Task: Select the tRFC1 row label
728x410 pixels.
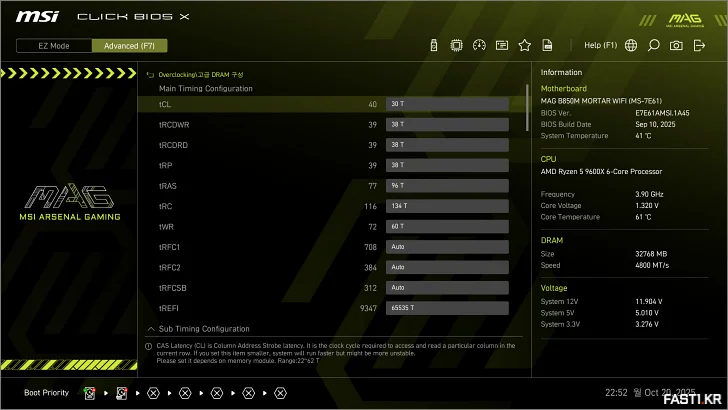Action: tap(169, 247)
